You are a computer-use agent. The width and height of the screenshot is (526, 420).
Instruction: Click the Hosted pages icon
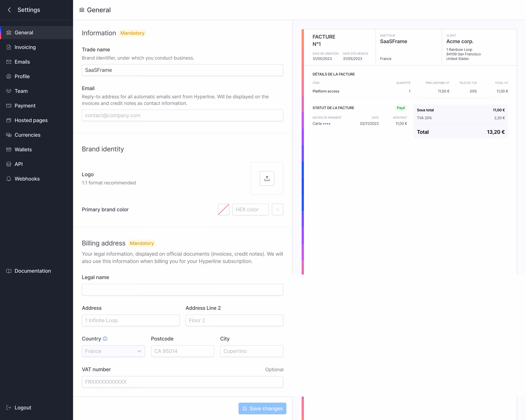9,120
